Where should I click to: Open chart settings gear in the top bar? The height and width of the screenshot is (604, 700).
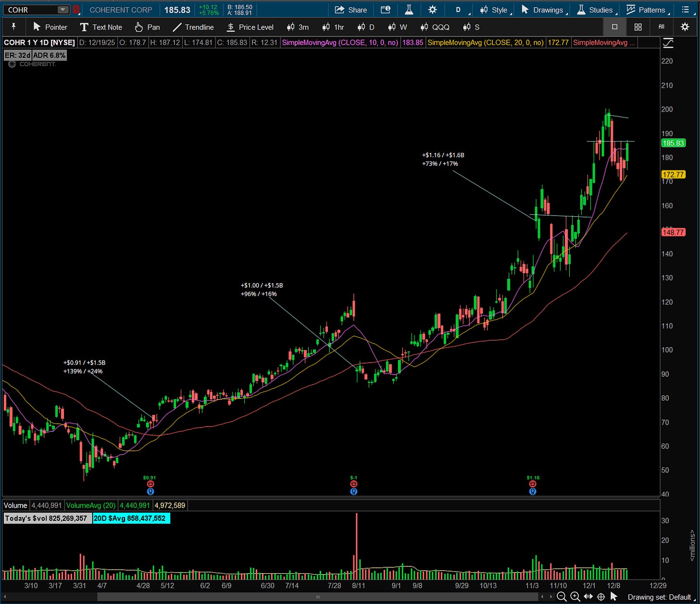432,10
